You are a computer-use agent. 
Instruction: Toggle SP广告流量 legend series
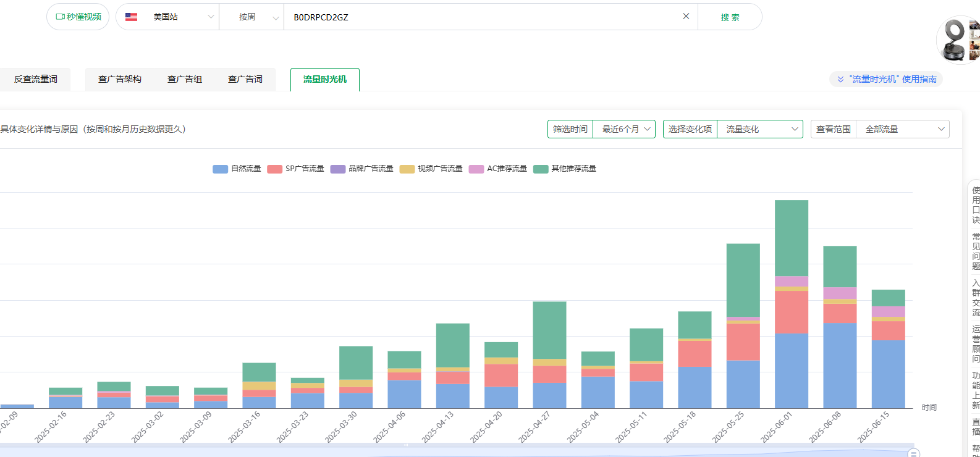(295, 169)
